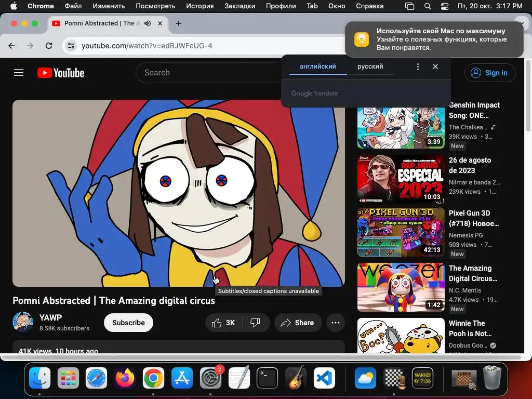Open '26 de agosto de 2023' video title

470,165
